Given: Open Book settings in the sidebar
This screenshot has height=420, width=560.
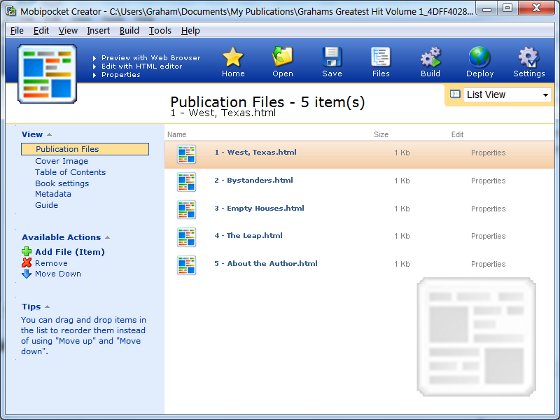Looking at the screenshot, I should [62, 183].
